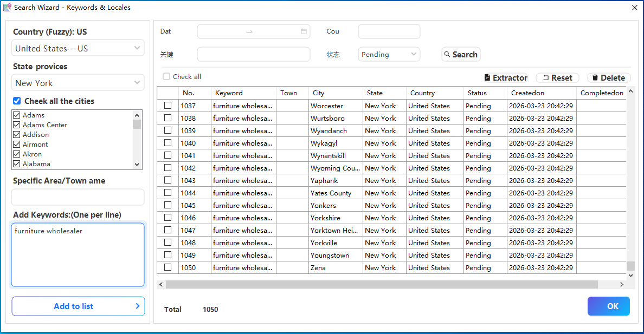Click the Delete trash icon button
The width and height of the screenshot is (644, 334).
click(609, 78)
